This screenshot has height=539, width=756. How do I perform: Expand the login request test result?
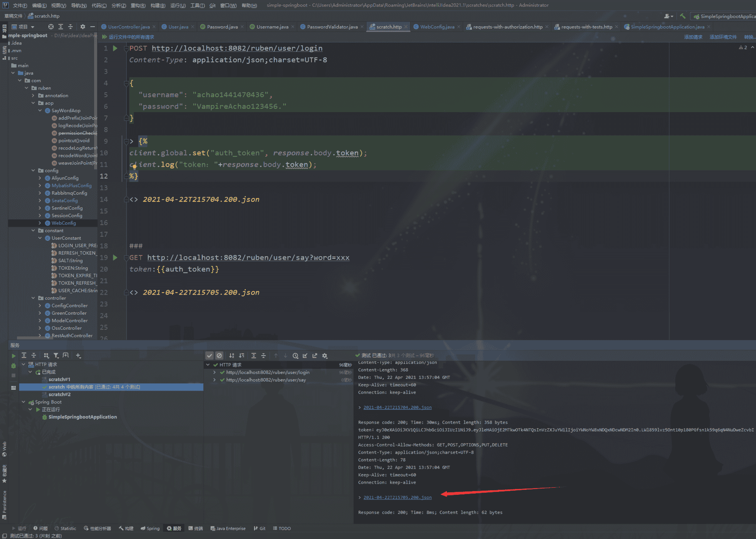(x=215, y=372)
